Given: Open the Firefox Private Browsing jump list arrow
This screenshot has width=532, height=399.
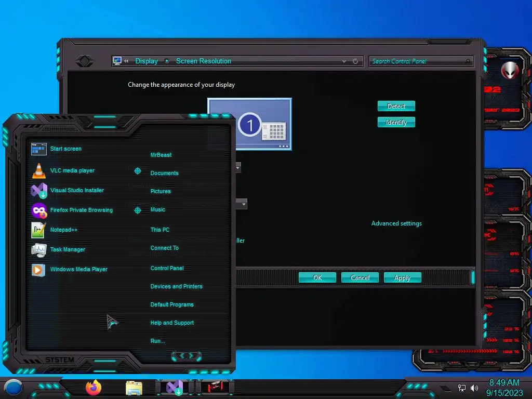Looking at the screenshot, I should [138, 210].
